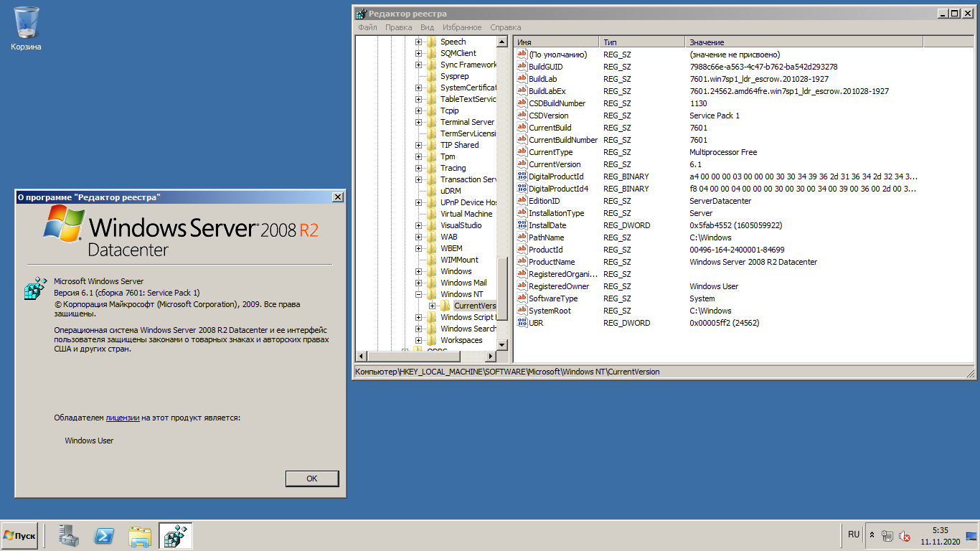980x551 pixels.
Task: Click the Show Desktop tray button
Action: (x=971, y=536)
